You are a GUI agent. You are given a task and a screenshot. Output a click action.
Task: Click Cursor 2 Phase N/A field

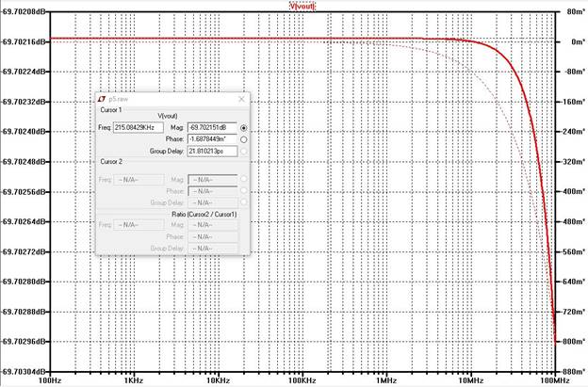click(213, 191)
